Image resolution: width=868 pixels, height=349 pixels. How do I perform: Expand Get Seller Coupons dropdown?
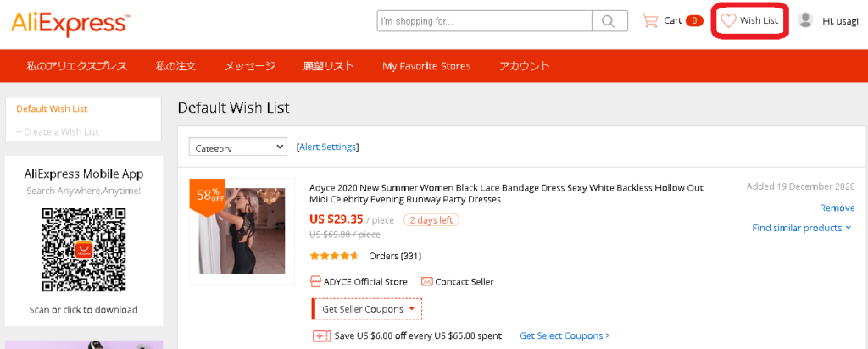click(366, 309)
